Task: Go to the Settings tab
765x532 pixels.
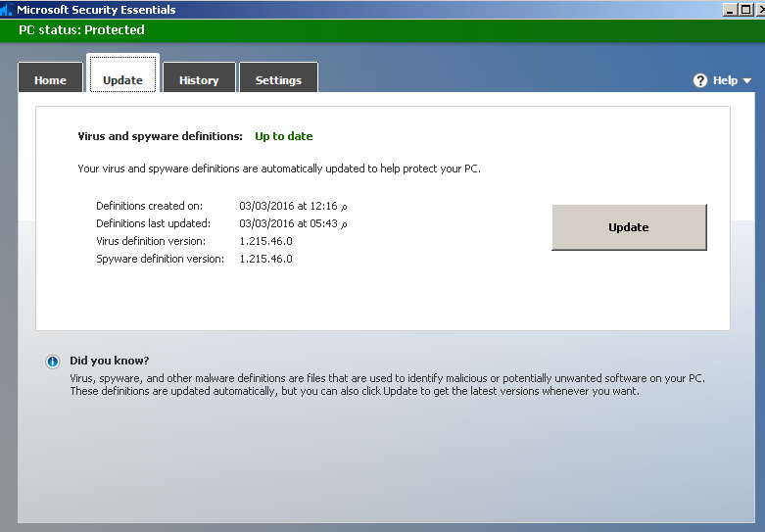Action: point(278,80)
